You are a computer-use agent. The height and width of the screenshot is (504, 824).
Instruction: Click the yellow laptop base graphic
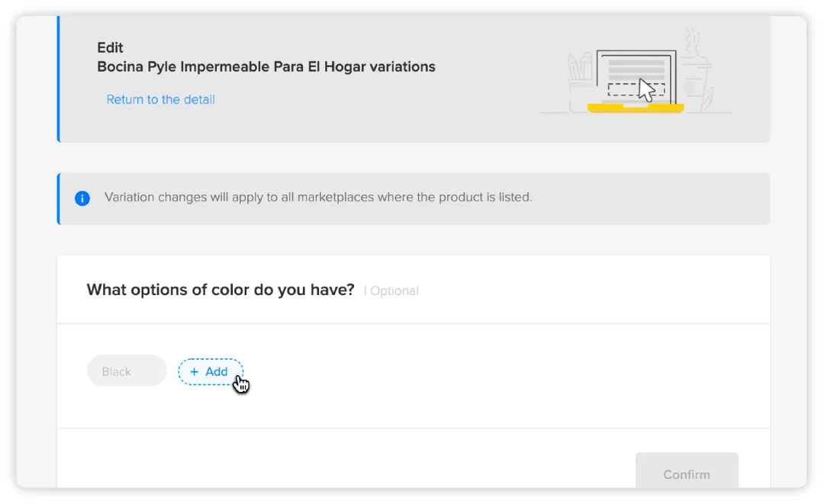click(x=635, y=109)
